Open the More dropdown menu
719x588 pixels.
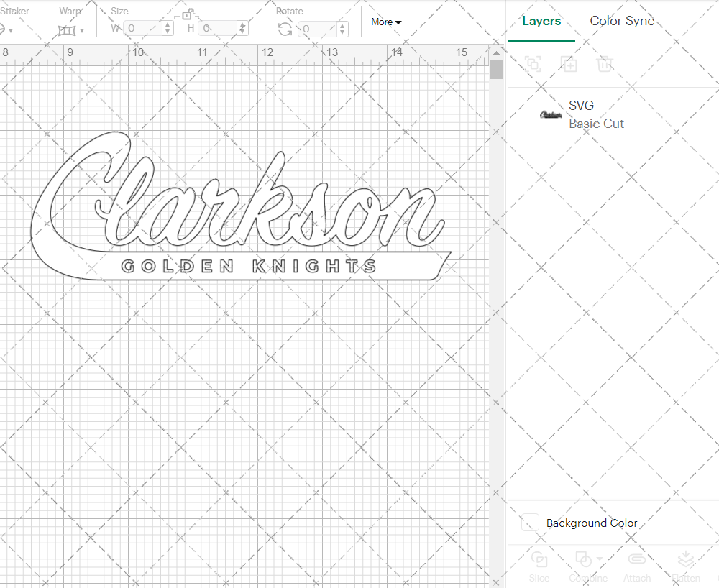(x=386, y=22)
